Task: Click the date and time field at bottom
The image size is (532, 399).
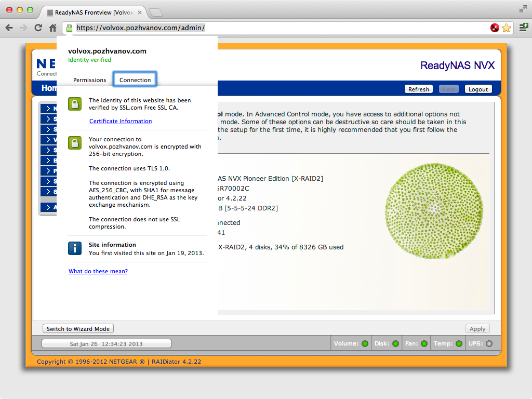Action: click(106, 344)
